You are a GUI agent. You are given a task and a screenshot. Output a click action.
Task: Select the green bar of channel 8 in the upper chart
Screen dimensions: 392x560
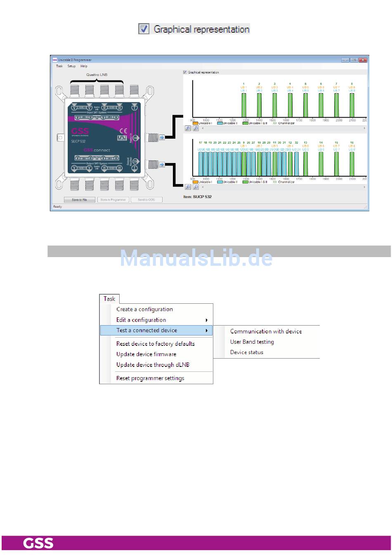pos(352,105)
